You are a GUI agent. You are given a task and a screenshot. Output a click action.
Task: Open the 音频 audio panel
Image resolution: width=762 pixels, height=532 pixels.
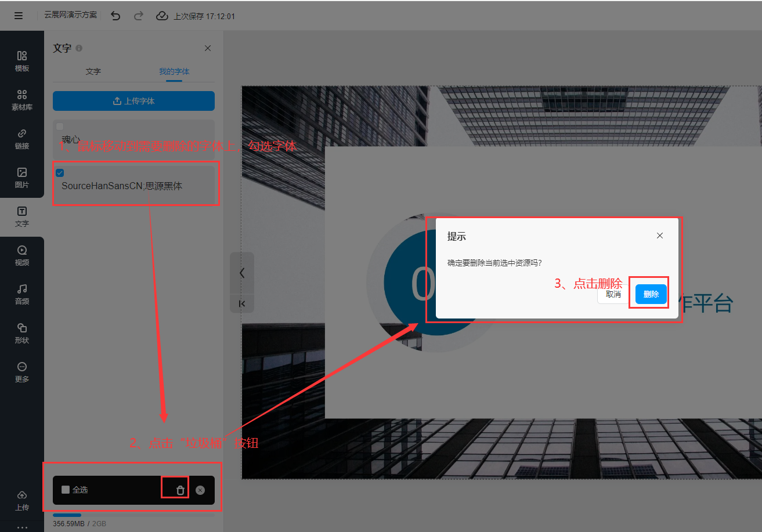[x=22, y=294]
